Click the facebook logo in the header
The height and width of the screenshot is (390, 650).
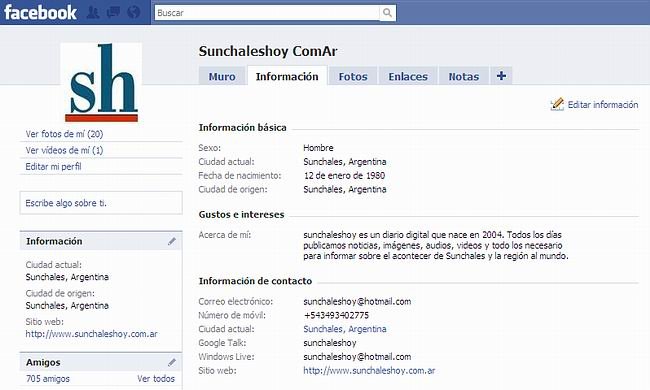[40, 12]
